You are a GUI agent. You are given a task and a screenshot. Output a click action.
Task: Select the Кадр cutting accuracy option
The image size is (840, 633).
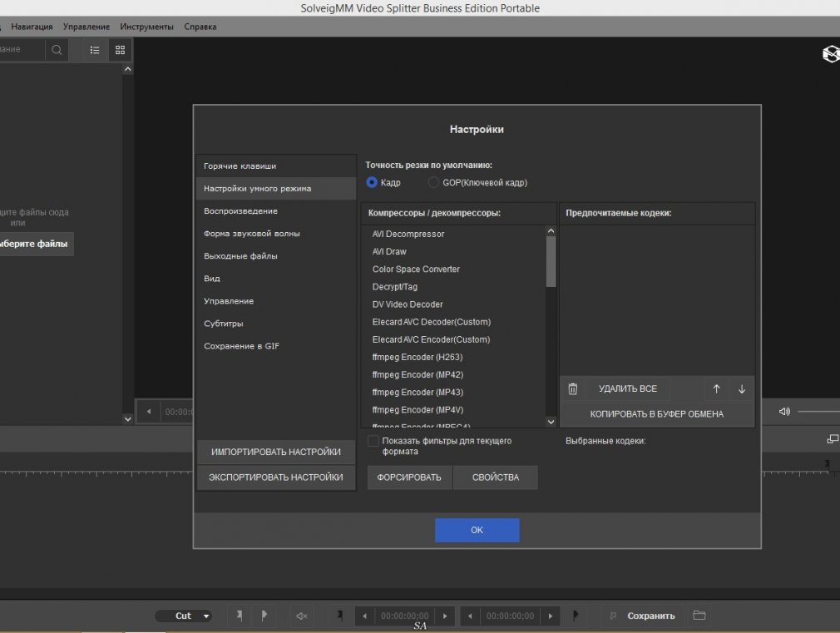pos(372,182)
